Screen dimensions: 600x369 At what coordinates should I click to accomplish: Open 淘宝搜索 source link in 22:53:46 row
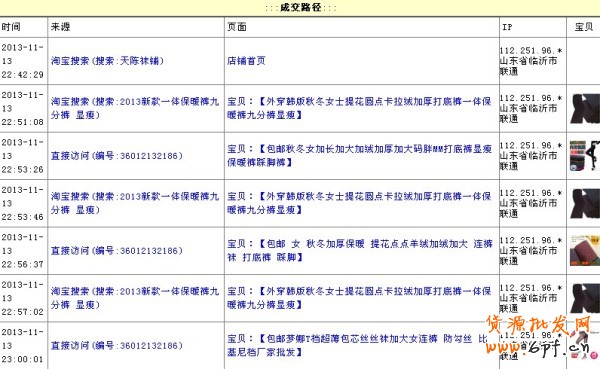click(x=135, y=203)
